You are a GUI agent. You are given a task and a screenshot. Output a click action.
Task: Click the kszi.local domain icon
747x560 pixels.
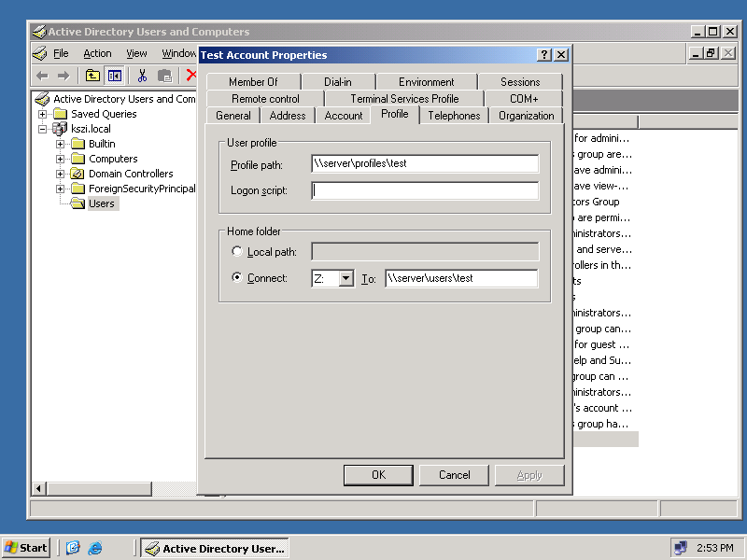(x=60, y=129)
